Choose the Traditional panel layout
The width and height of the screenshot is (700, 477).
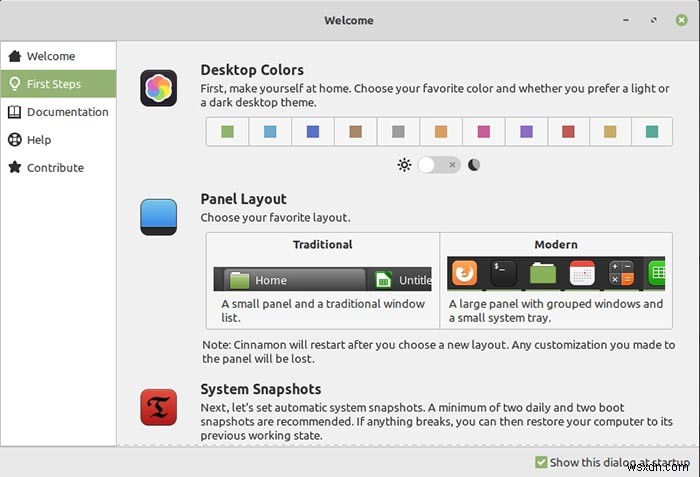[323, 280]
